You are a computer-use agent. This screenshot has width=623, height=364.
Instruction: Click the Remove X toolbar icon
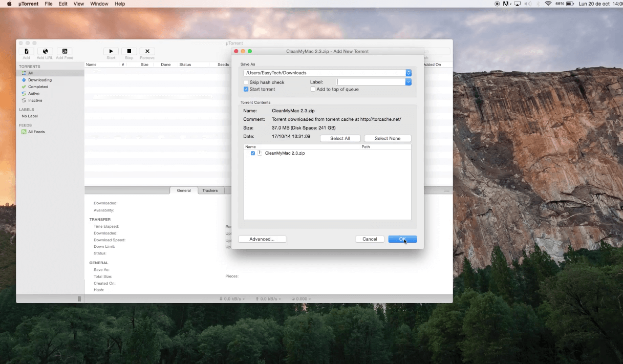point(147,51)
